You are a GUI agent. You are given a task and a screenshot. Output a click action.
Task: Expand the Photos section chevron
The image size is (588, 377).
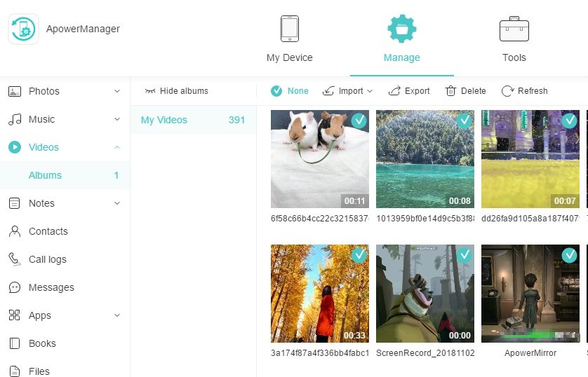point(117,91)
